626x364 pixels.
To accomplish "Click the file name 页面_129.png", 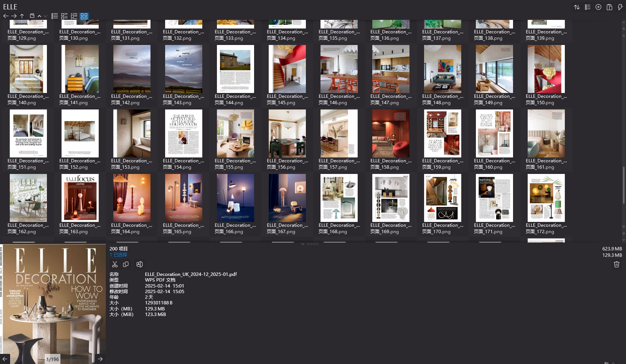I will point(22,38).
